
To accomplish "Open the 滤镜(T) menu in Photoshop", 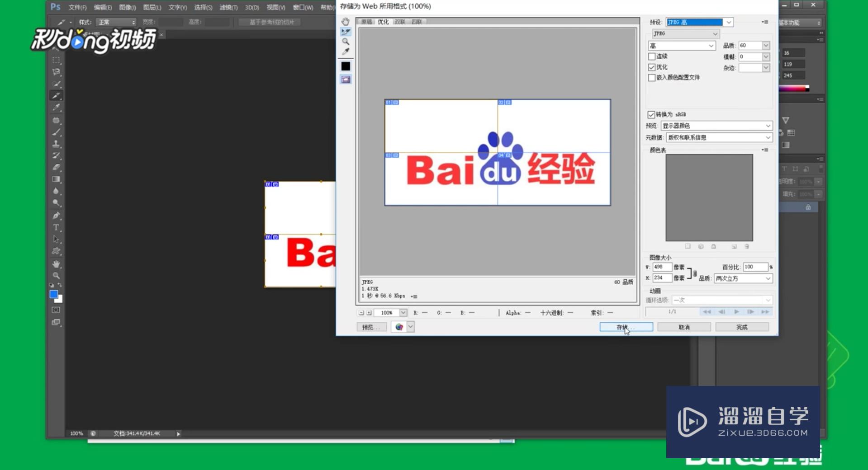I will click(228, 8).
